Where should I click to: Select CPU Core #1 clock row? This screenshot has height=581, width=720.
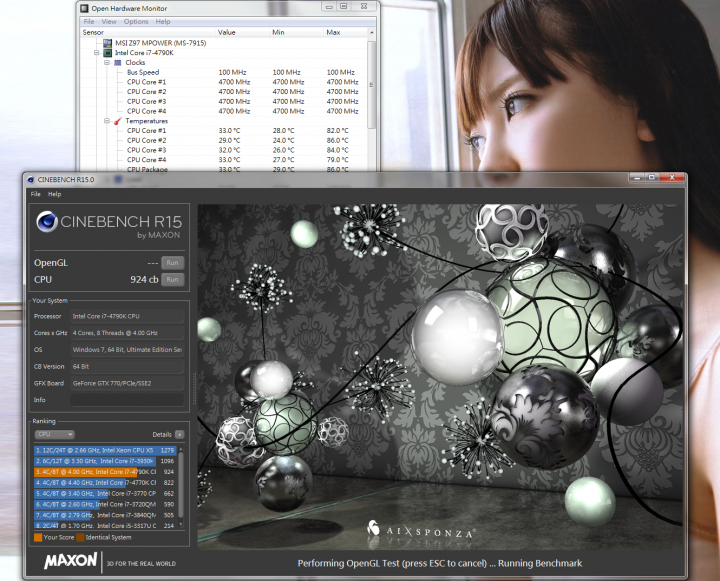224,82
